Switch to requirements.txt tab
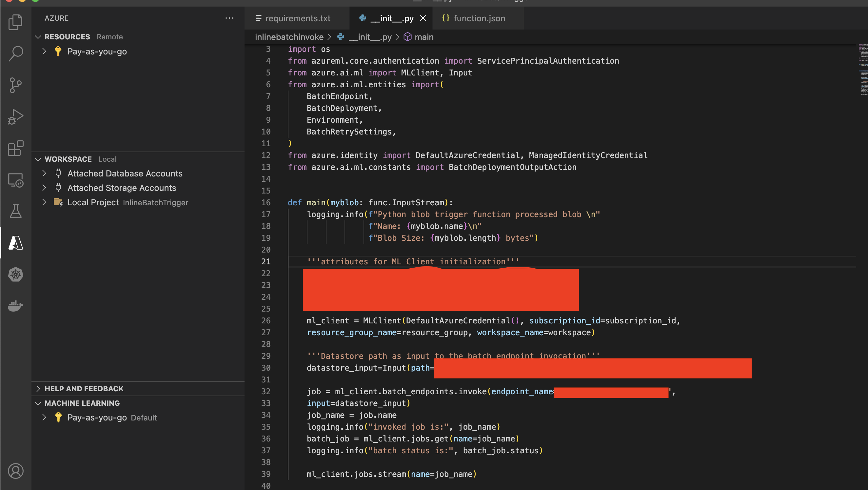This screenshot has height=490, width=868. pyautogui.click(x=297, y=18)
